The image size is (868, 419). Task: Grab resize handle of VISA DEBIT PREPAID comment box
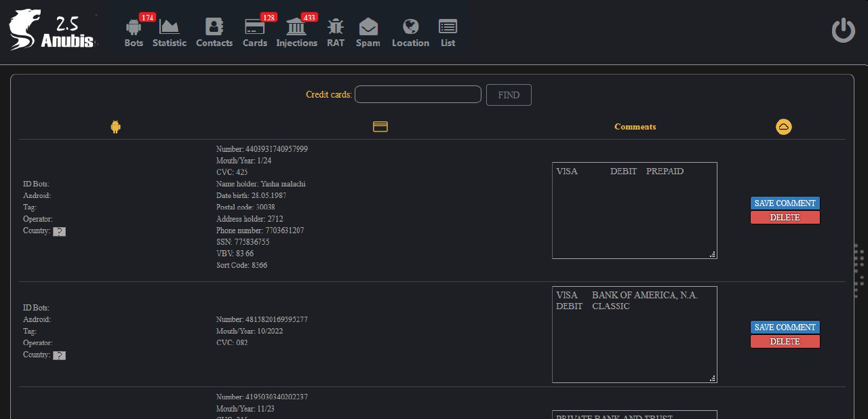[713, 254]
